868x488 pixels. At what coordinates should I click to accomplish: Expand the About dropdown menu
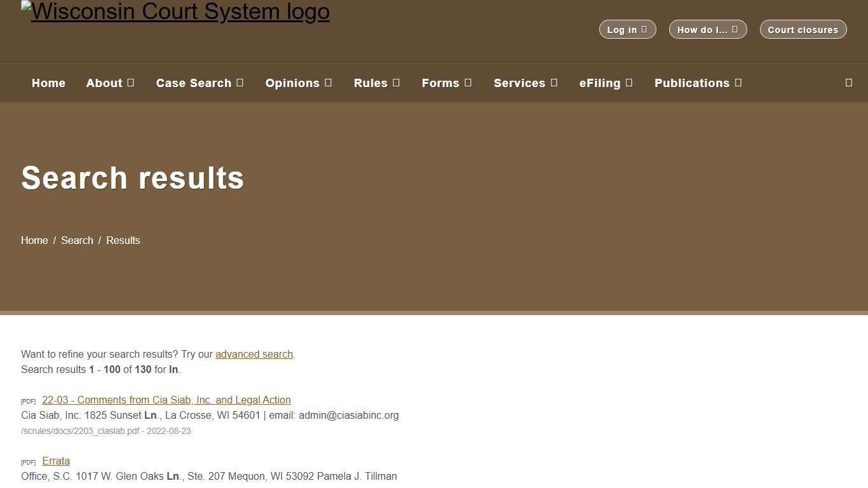110,83
